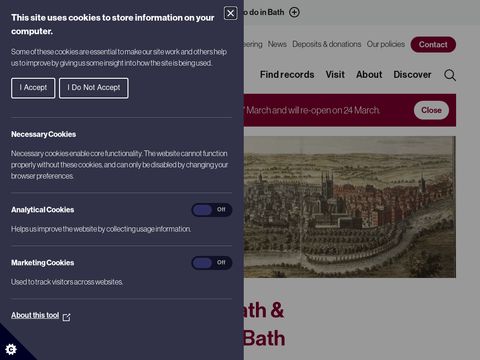Close the re-opening notice banner
Screen dimensions: 480x360
pos(431,110)
